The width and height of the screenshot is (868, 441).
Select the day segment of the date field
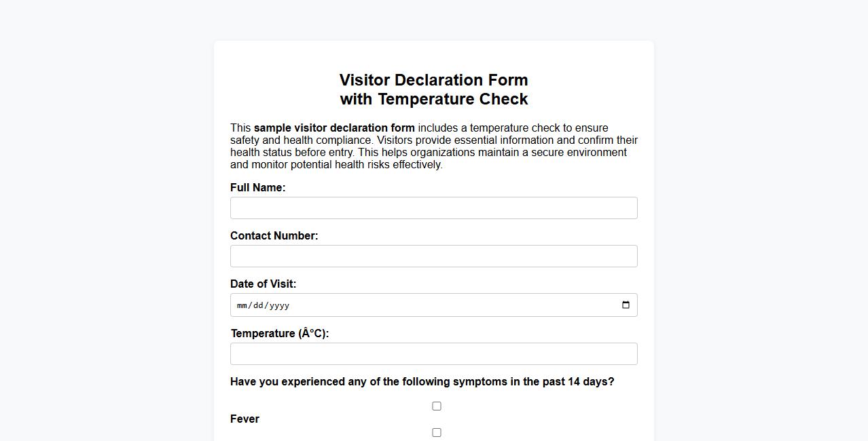(x=260, y=305)
